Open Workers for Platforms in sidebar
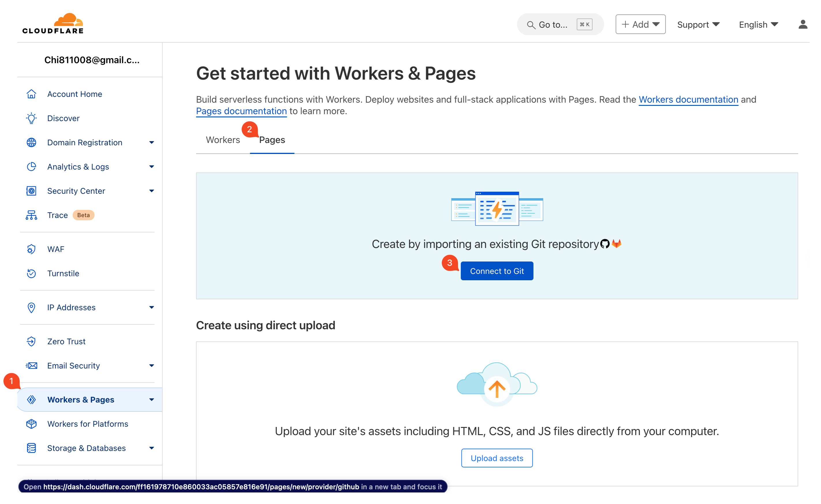 [88, 424]
